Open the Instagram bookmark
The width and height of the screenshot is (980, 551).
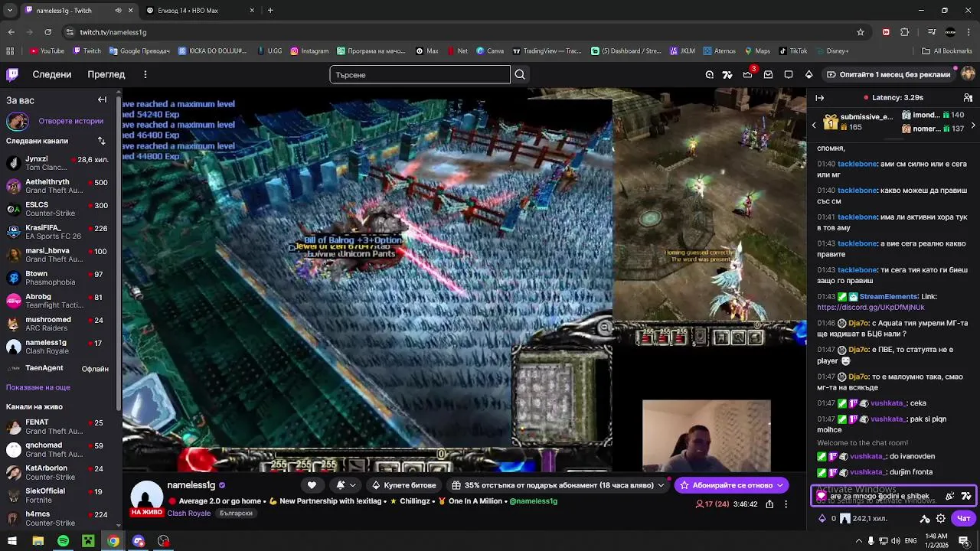pyautogui.click(x=309, y=51)
